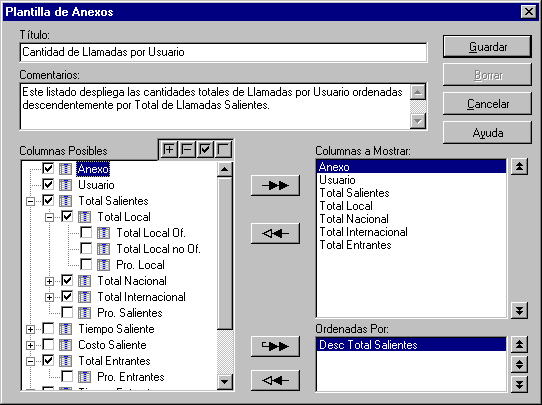Expand the Tiempo Saliente tree node
This screenshot has width=542, height=405.
pos(30,329)
